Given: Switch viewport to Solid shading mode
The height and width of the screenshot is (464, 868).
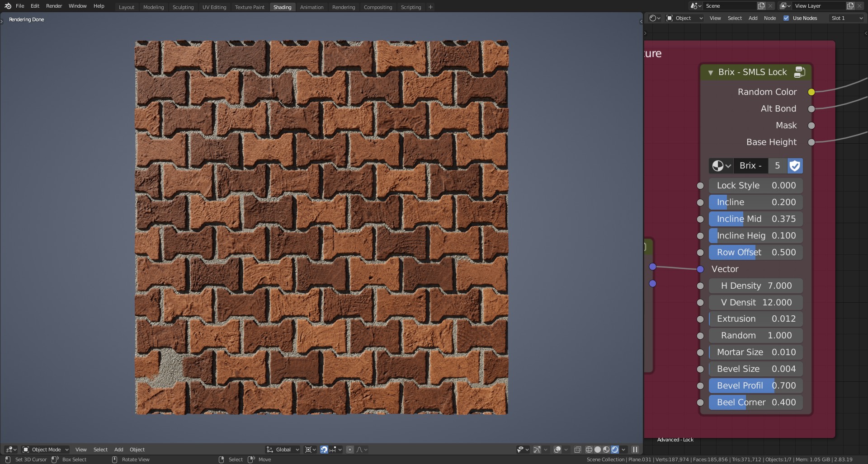Looking at the screenshot, I should click(597, 450).
